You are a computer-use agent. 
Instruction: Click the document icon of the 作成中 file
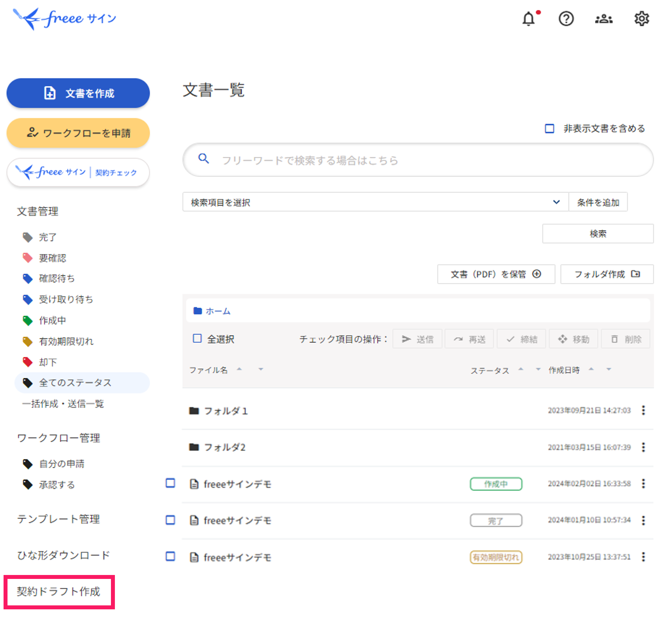click(194, 484)
